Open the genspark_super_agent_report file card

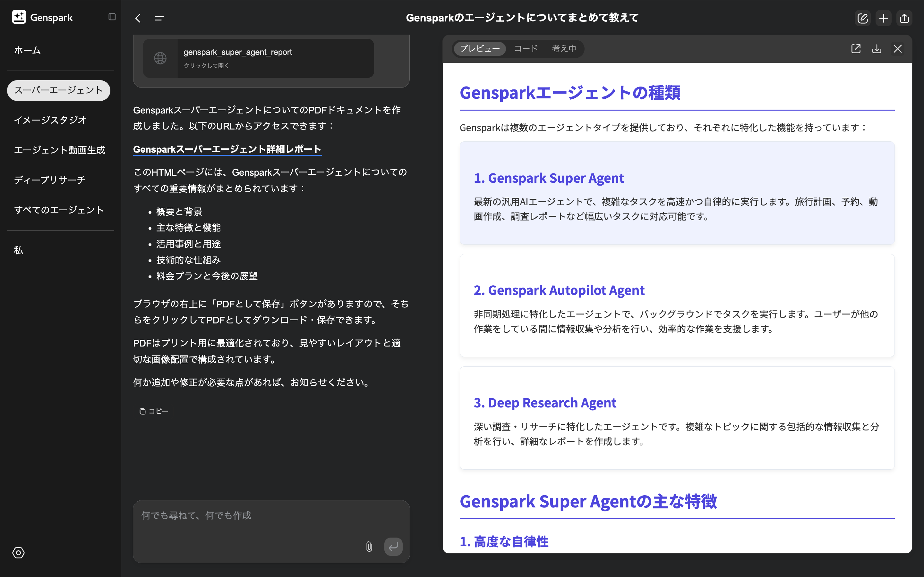click(259, 58)
